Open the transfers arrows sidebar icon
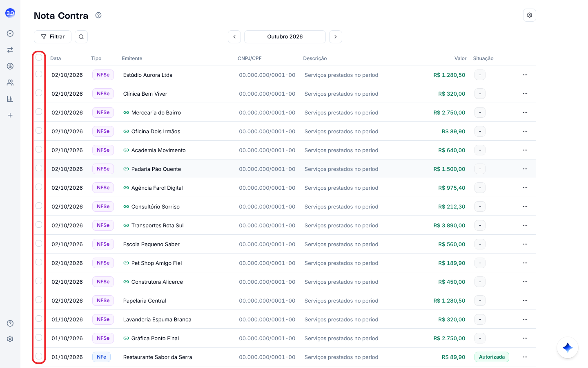 [10, 50]
